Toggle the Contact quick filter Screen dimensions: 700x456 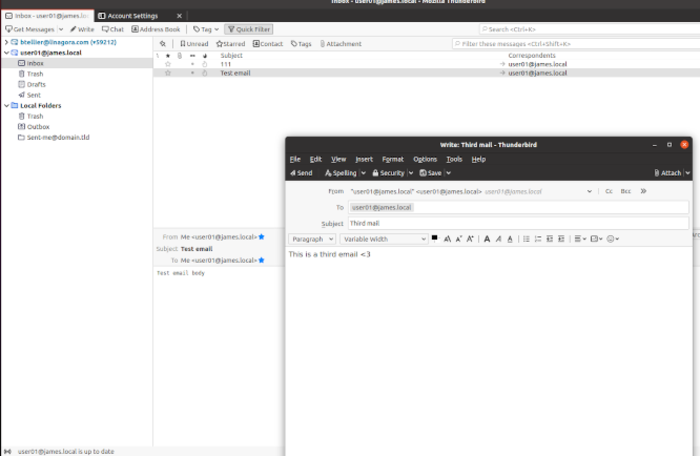pyautogui.click(x=268, y=44)
